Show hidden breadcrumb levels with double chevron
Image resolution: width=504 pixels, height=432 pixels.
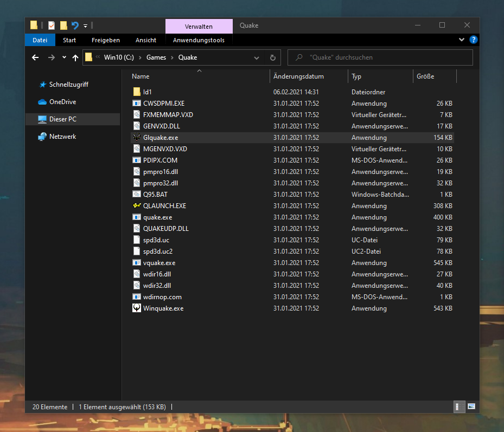[x=98, y=57]
